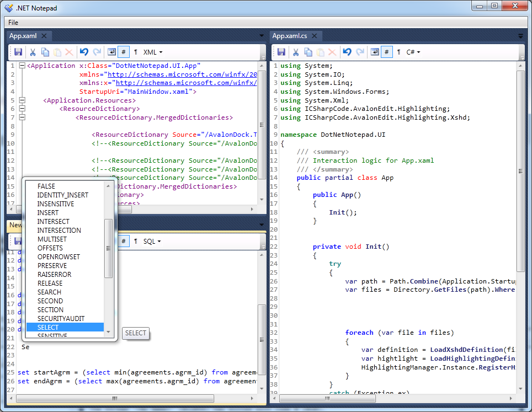Open SQL syntax language dropdown
The height and width of the screenshot is (412, 532).
coord(152,241)
